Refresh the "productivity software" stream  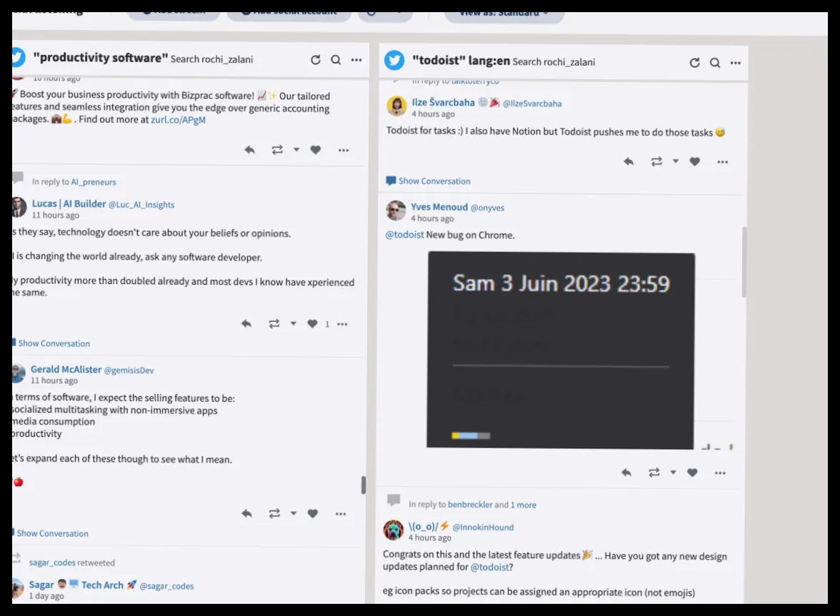tap(316, 60)
